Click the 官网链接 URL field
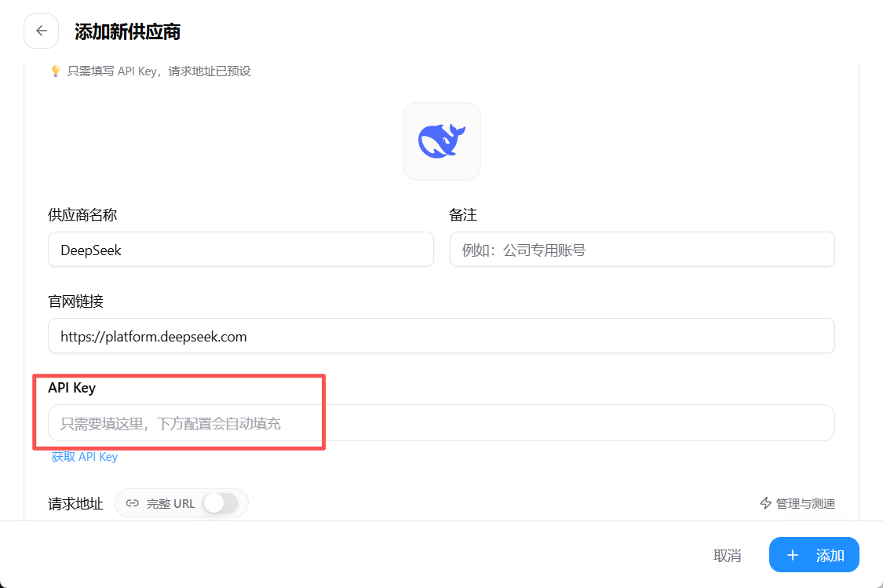Screen dimensions: 883x588 441,336
